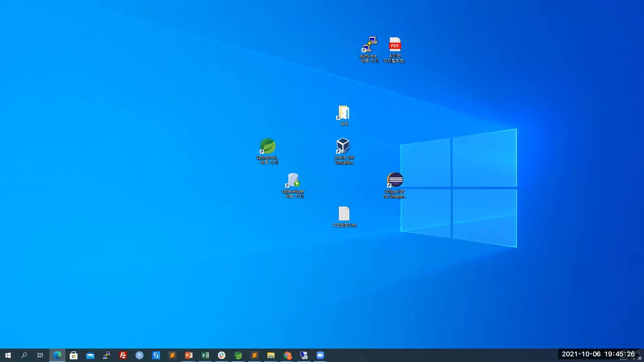Viewport: 644px width, 362px height.
Task: Open PowerPoint from the taskbar
Action: click(189, 355)
